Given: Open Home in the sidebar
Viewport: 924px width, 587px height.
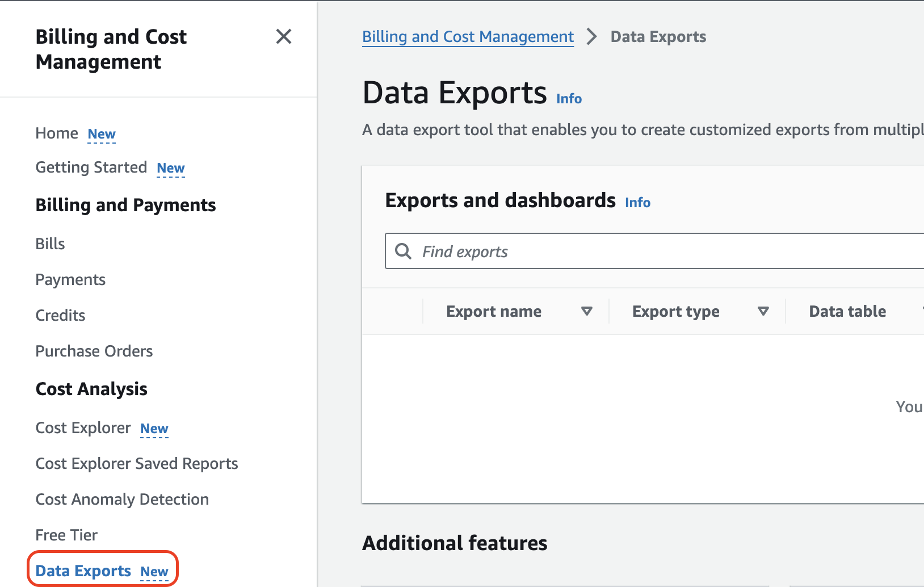Looking at the screenshot, I should (x=57, y=133).
